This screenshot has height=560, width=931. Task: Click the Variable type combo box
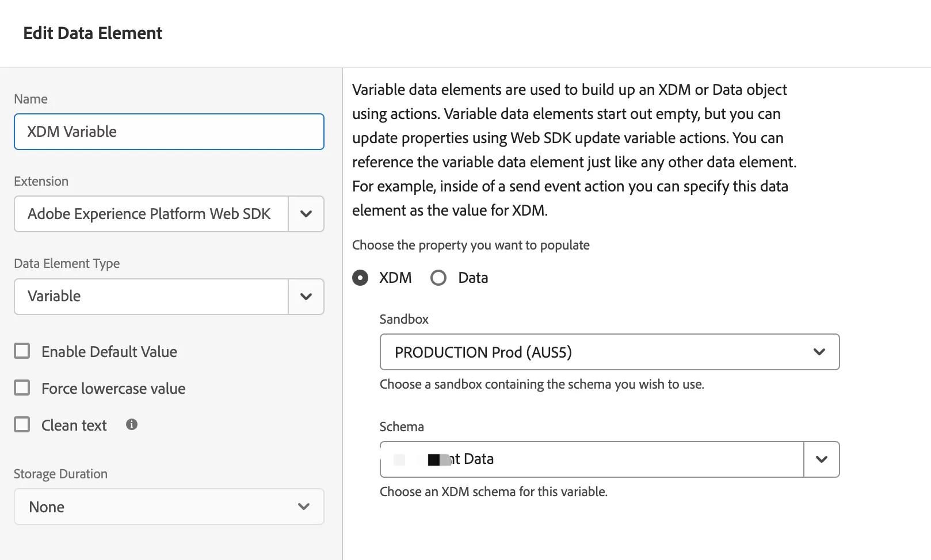pos(151,297)
